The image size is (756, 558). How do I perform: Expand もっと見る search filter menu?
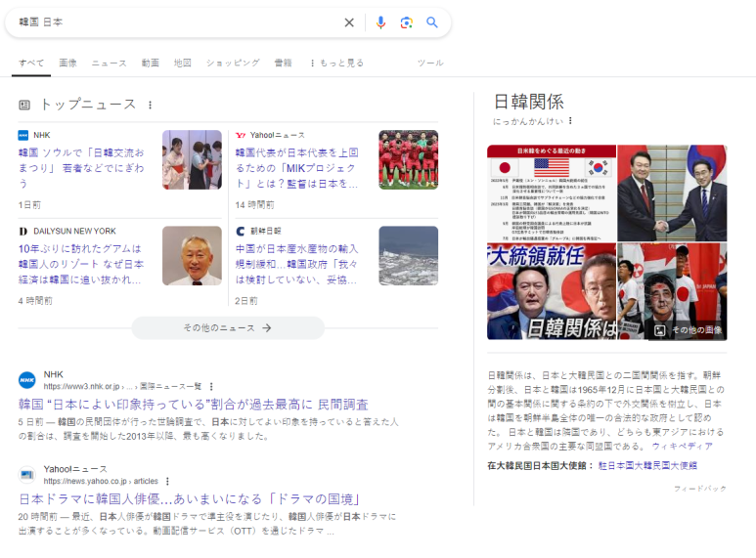(336, 63)
